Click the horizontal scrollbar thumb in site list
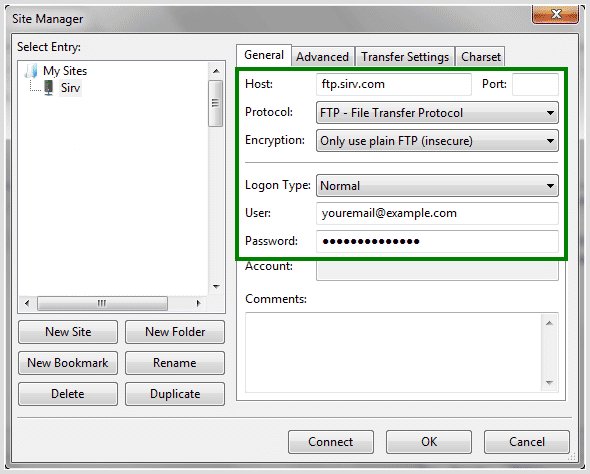Viewport: 590px width, 474px height. coord(102,303)
